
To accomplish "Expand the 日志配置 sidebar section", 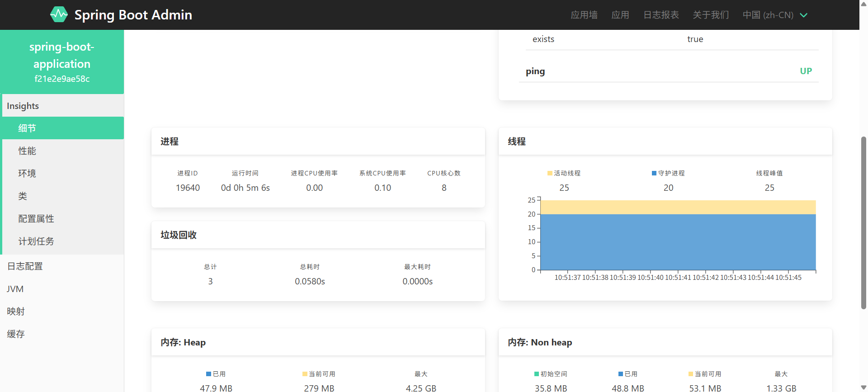I will point(62,266).
